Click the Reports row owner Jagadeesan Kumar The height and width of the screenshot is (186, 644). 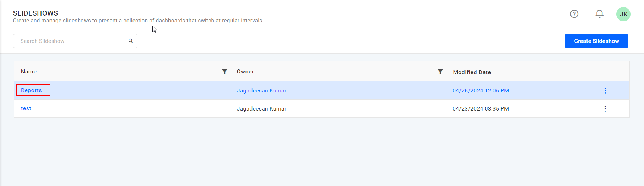(x=261, y=91)
